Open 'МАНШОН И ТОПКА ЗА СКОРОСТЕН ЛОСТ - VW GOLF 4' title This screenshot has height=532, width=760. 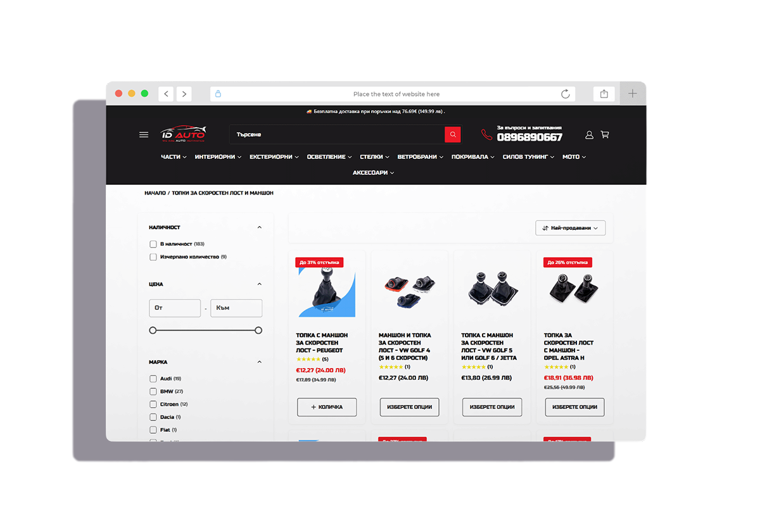point(405,346)
